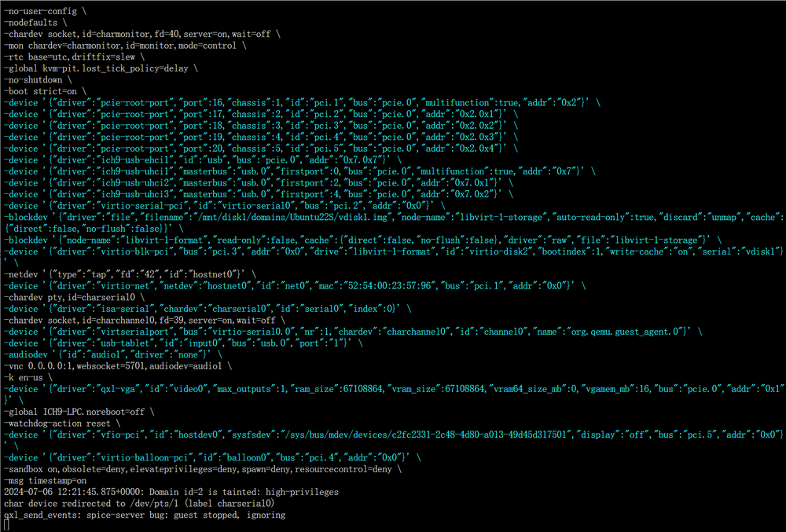Select the "usb-tablet" device line
The height and width of the screenshot is (532, 786).
[183, 343]
